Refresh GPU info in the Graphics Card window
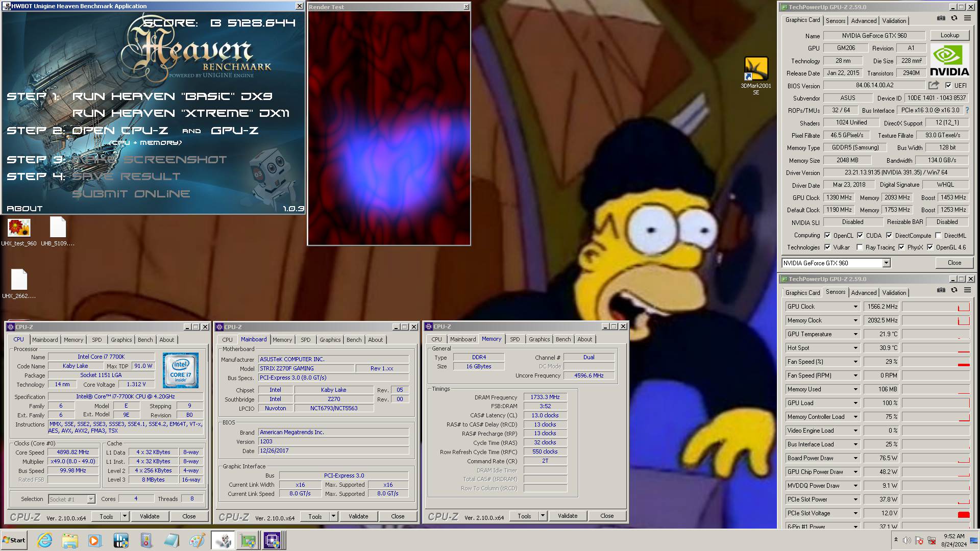The image size is (980, 551). point(954,18)
